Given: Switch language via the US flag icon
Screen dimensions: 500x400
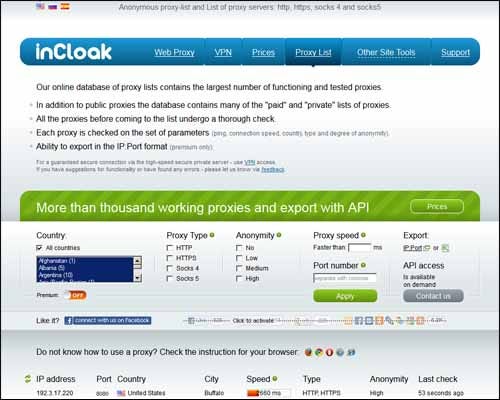Looking at the screenshot, I should click(40, 6).
